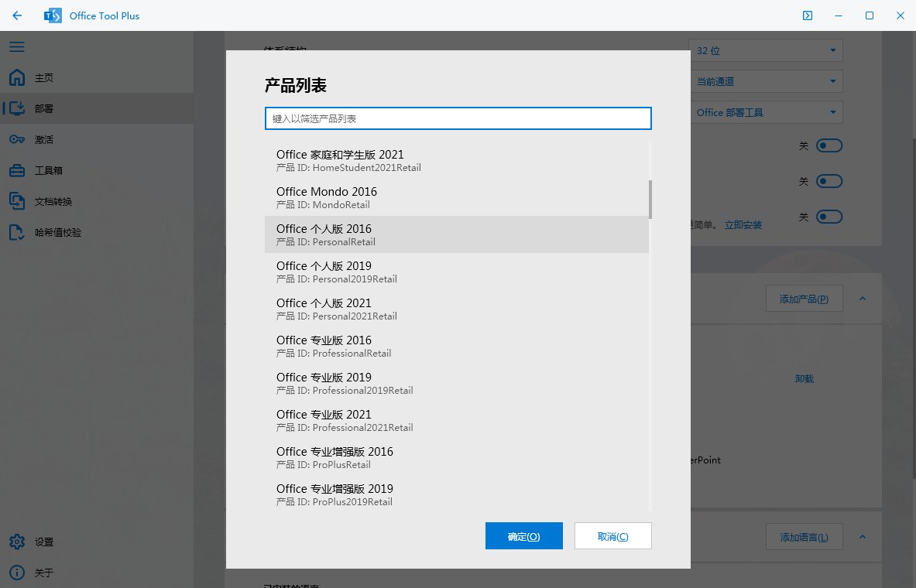
Task: Open the 哈希值校验 file check icon
Action: (x=17, y=232)
